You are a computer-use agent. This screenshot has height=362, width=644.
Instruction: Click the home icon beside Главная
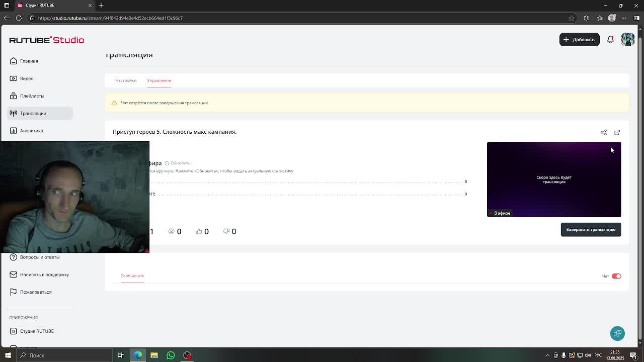pyautogui.click(x=14, y=61)
